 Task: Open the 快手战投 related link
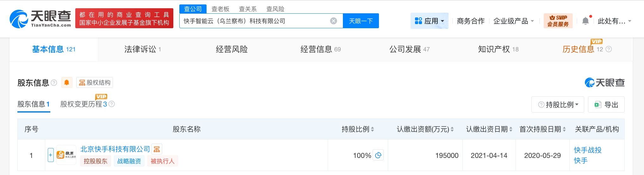coord(588,150)
